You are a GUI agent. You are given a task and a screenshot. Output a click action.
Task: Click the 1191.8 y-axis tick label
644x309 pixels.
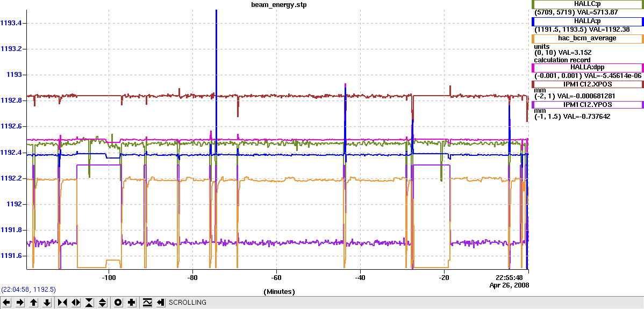click(x=11, y=230)
